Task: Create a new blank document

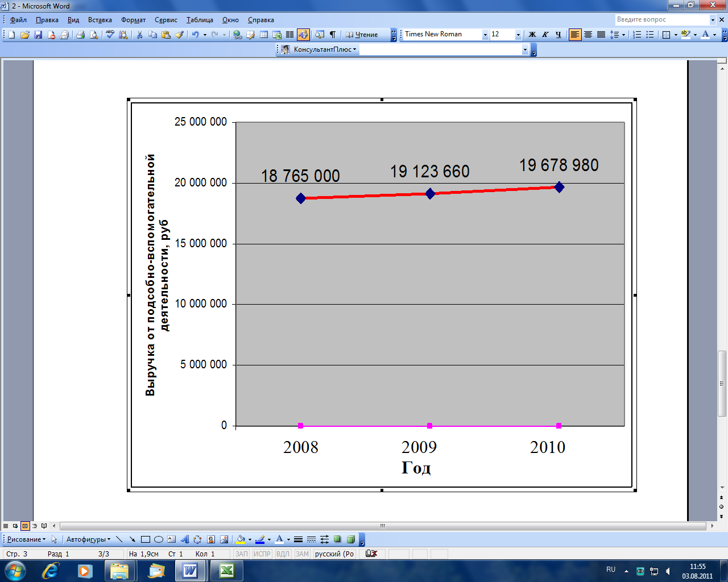Action: coord(11,35)
